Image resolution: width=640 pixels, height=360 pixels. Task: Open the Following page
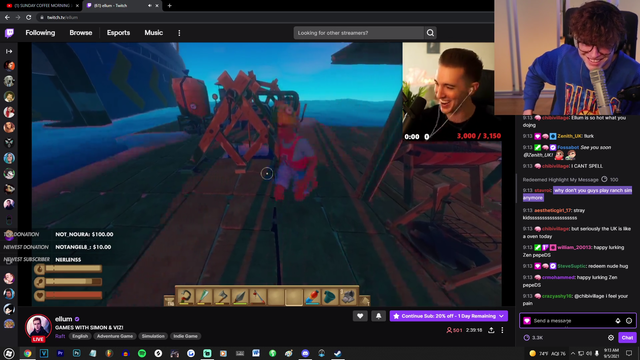[x=40, y=33]
